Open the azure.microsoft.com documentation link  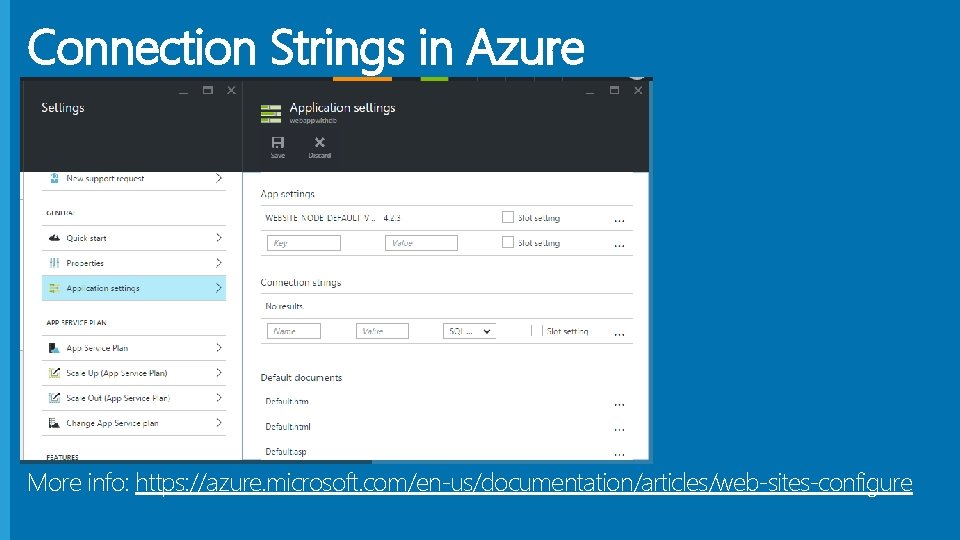(523, 483)
